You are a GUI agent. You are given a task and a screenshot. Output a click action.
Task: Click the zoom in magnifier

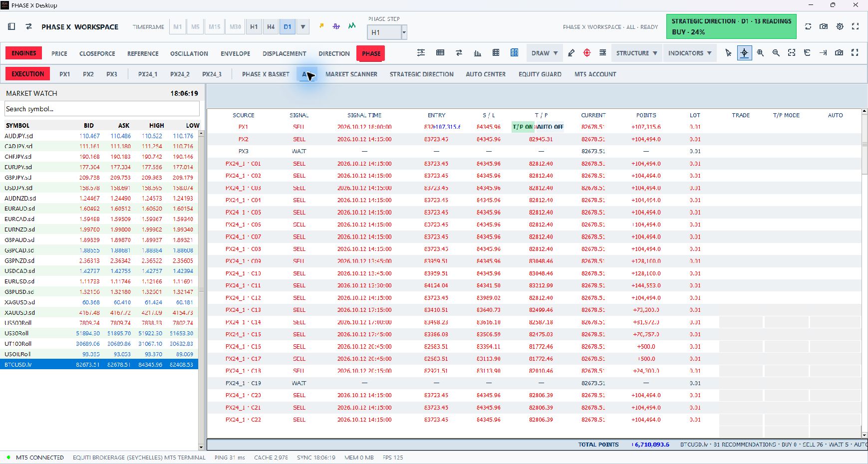[760, 53]
